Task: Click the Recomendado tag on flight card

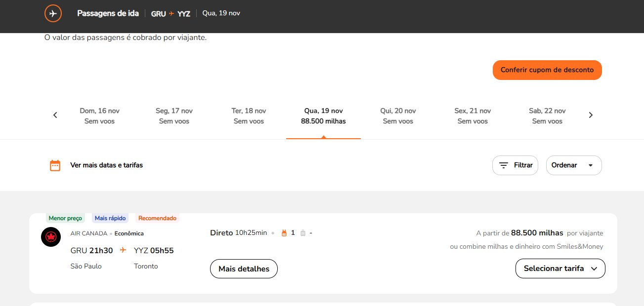Action: [157, 218]
